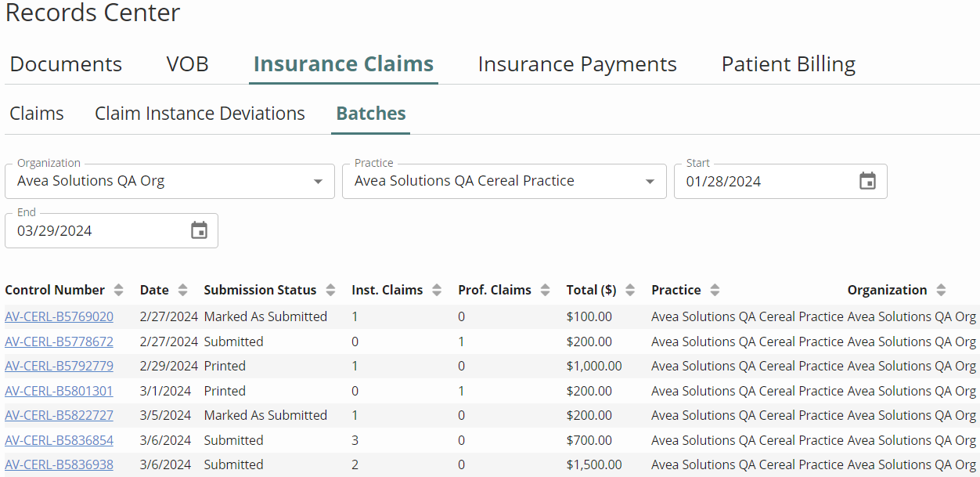Click Submitted status in row AV-CERL-B5778672
Screen dimensions: 980x477
[x=233, y=341]
